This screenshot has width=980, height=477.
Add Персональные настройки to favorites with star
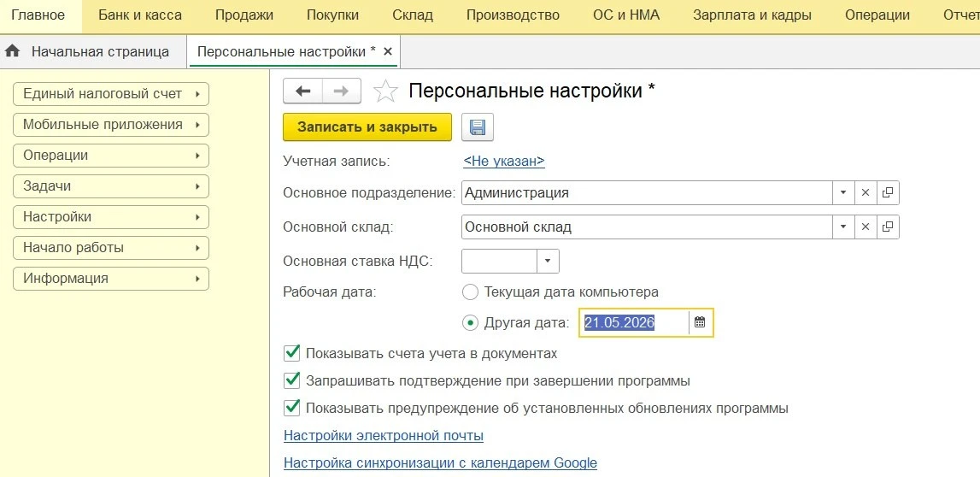pyautogui.click(x=385, y=91)
